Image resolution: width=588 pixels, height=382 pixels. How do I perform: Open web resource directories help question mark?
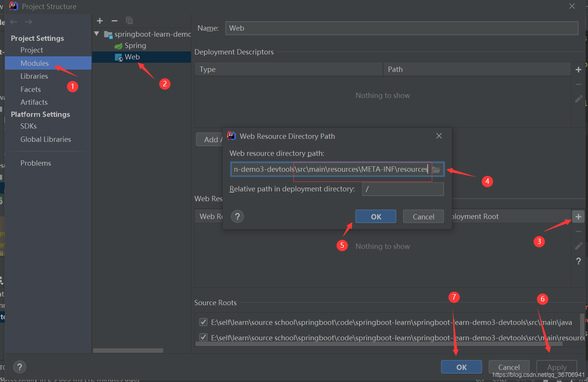pyautogui.click(x=578, y=261)
